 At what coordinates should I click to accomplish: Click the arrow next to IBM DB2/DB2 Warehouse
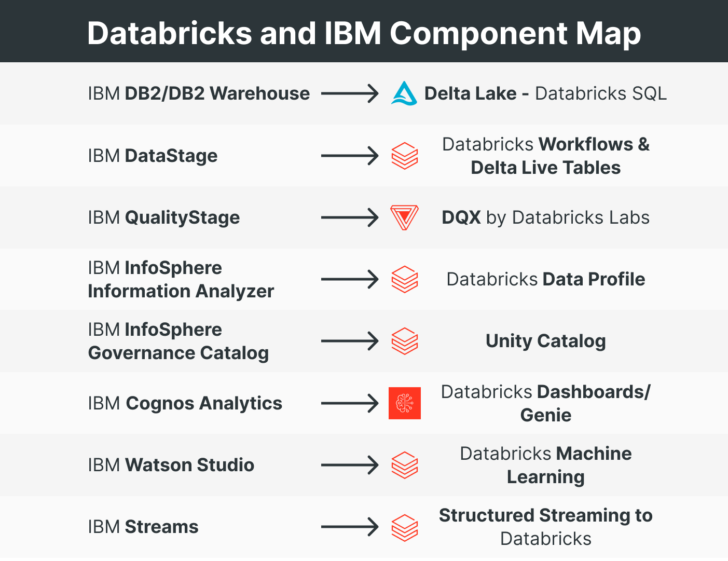pyautogui.click(x=350, y=93)
